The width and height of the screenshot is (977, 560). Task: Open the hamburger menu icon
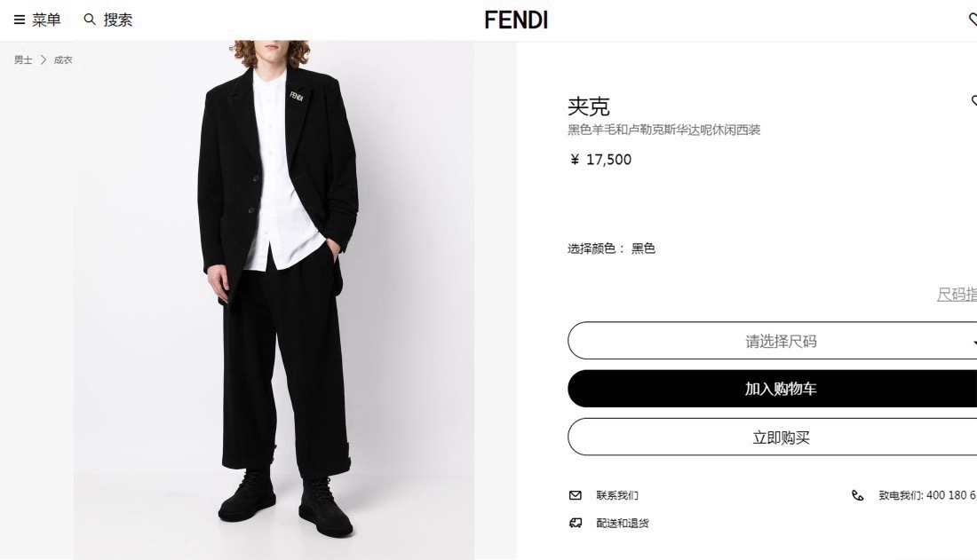click(x=20, y=20)
